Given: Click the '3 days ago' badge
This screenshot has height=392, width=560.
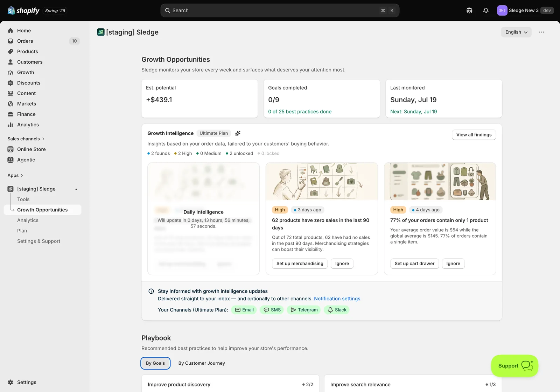Looking at the screenshot, I should (307, 210).
